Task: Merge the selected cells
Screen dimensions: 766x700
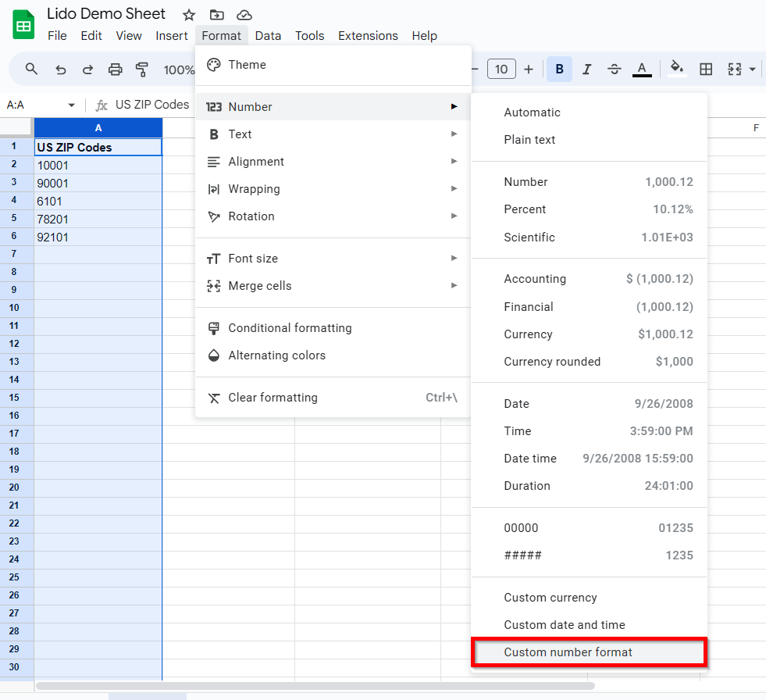Action: 735,69
